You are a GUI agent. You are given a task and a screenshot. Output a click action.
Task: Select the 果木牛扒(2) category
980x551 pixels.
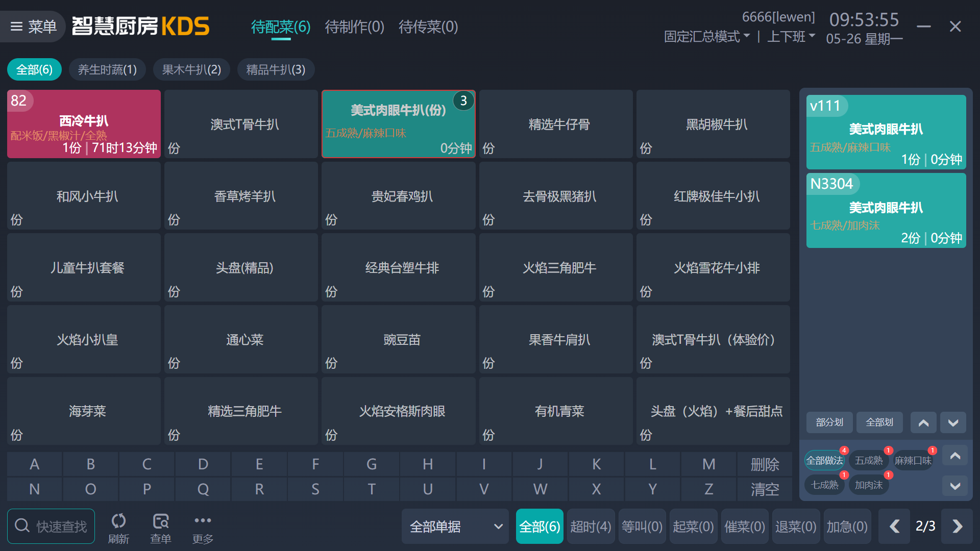coord(191,69)
